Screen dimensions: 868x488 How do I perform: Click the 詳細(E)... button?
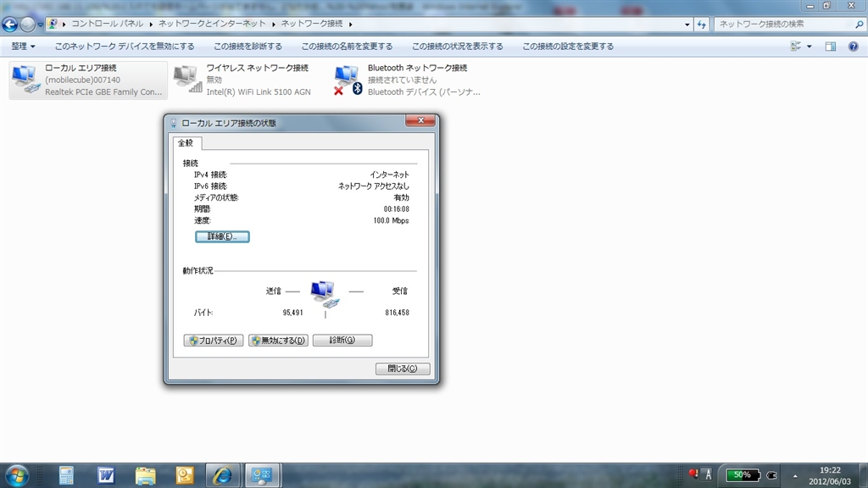tap(222, 237)
